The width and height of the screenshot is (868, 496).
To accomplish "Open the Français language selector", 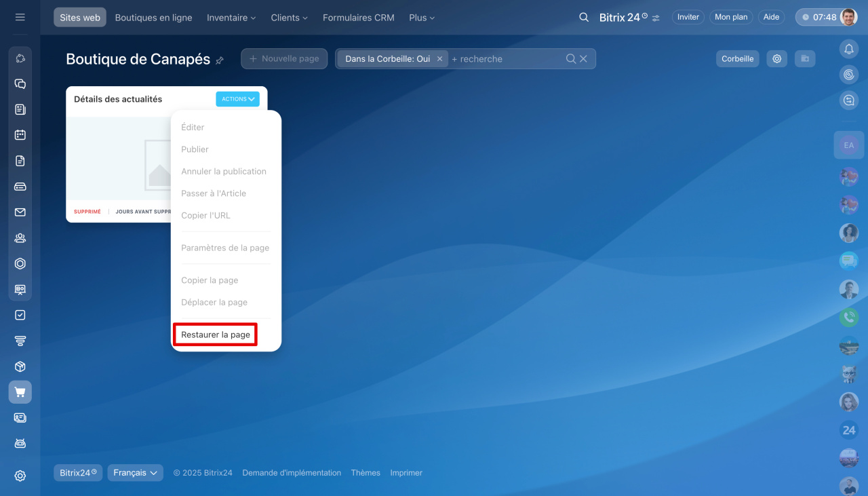I will coord(135,473).
